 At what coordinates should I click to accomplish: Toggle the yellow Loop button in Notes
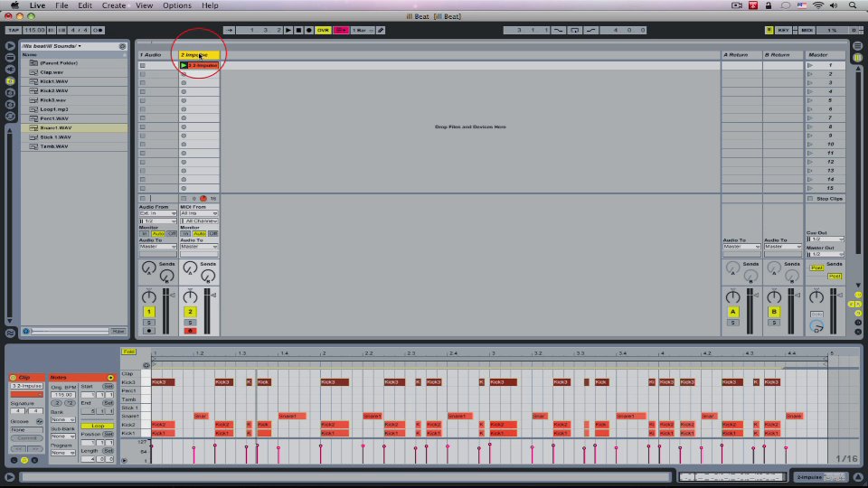tap(98, 426)
